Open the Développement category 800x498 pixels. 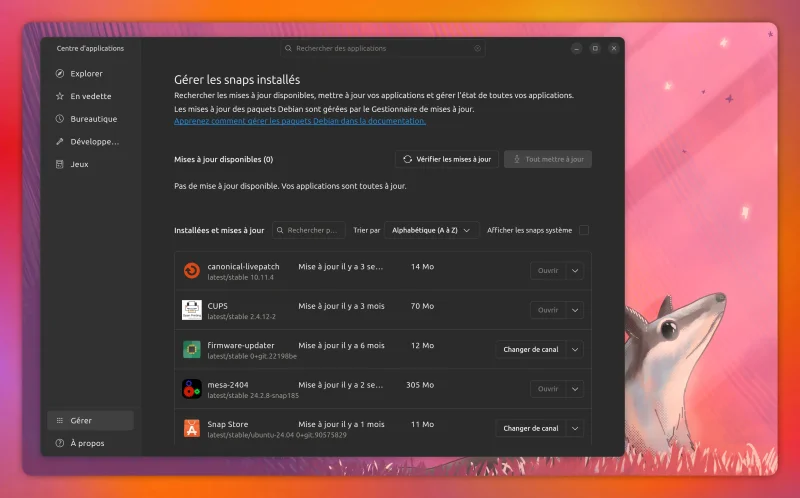(90, 141)
